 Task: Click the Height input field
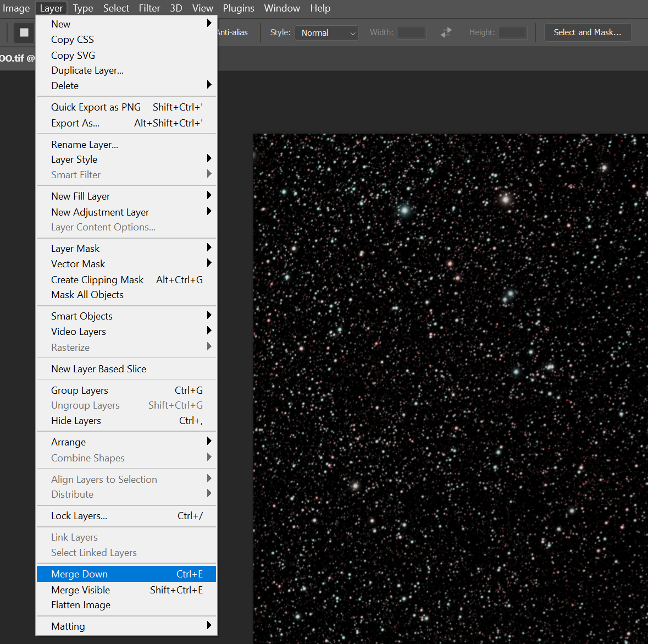click(x=512, y=32)
